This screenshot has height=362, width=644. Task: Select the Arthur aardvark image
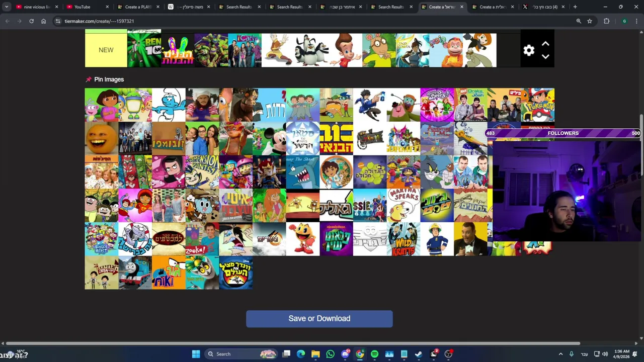[379, 50]
